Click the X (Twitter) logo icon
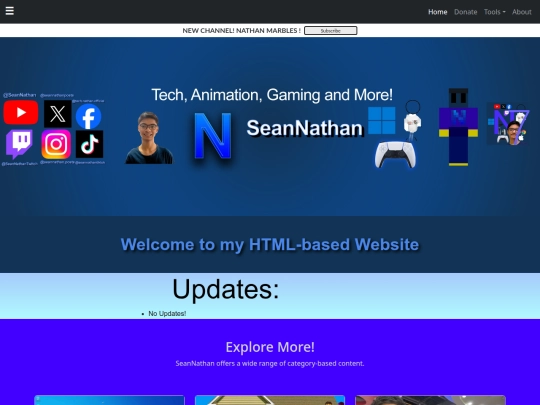 coord(58,114)
